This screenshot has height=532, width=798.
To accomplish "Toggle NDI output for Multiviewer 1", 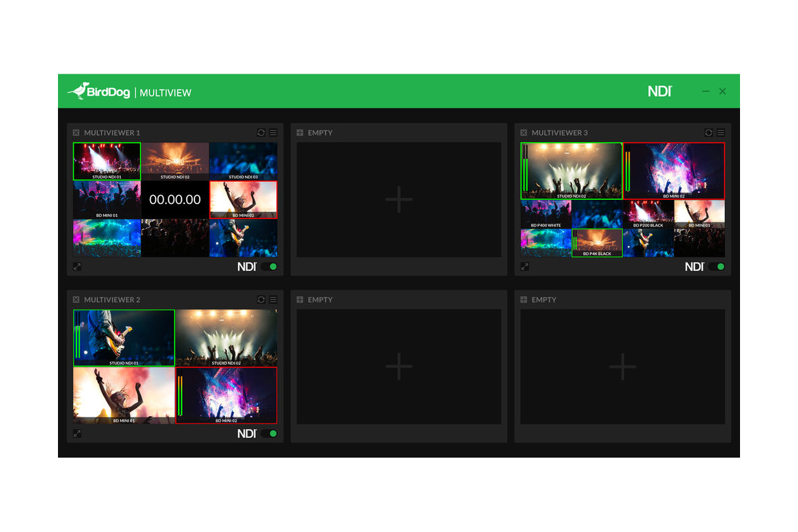I will 269,266.
